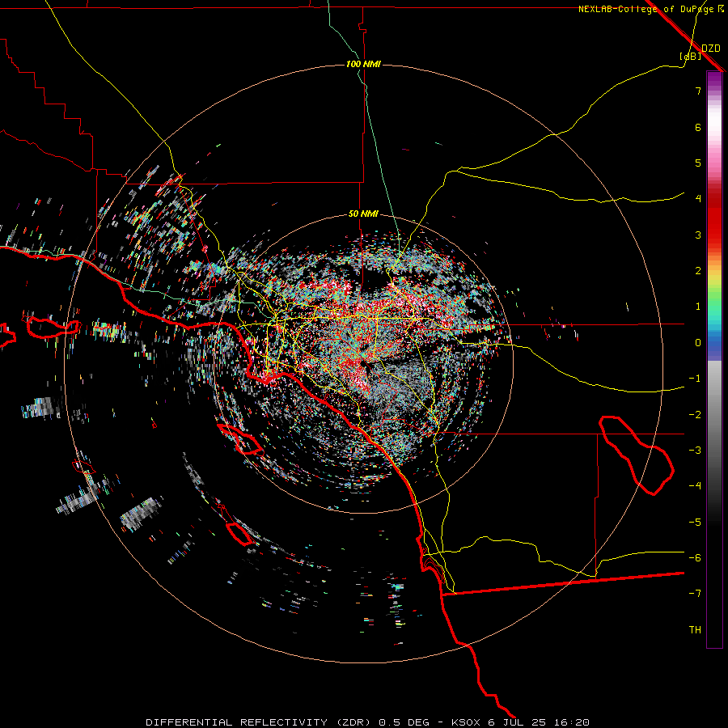Click the 3 value on color scale
The image size is (728, 728).
pyautogui.click(x=698, y=235)
